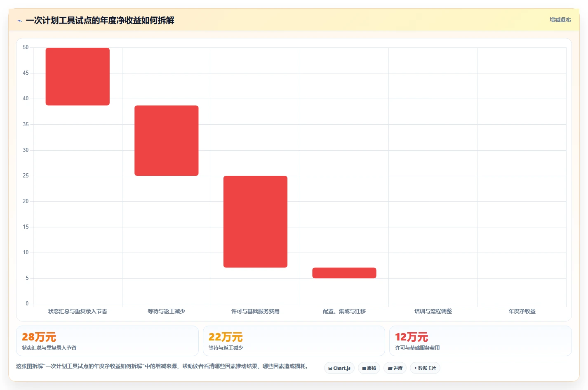The width and height of the screenshot is (588, 390).
Task: Select the red bar for 等待与返工减少
Action: click(167, 140)
